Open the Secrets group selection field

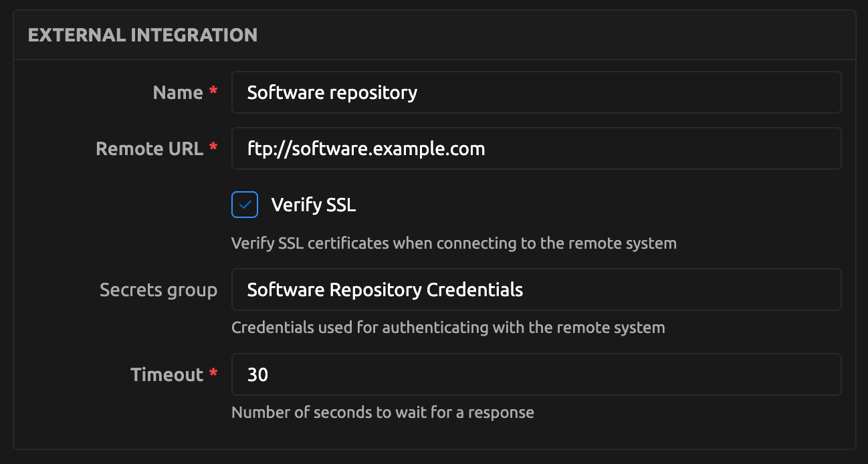535,289
